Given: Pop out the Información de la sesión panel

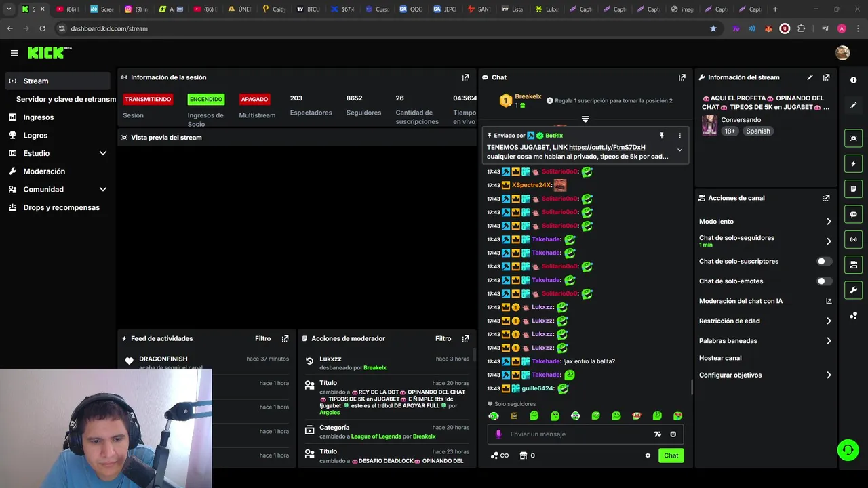Looking at the screenshot, I should (x=465, y=77).
